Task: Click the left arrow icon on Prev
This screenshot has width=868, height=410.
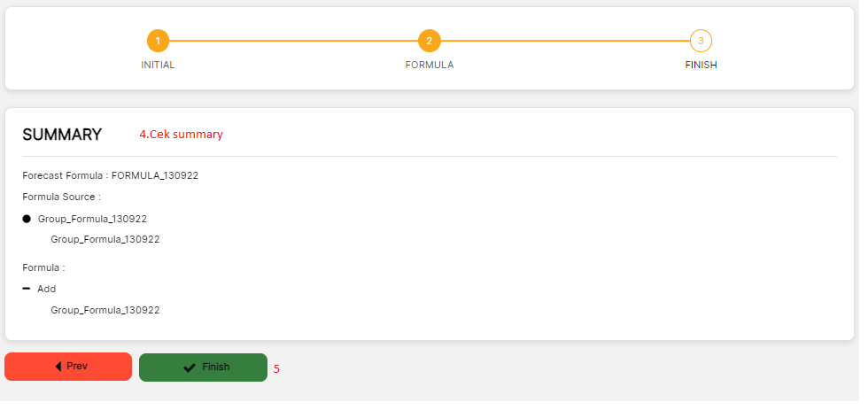Action: click(58, 367)
